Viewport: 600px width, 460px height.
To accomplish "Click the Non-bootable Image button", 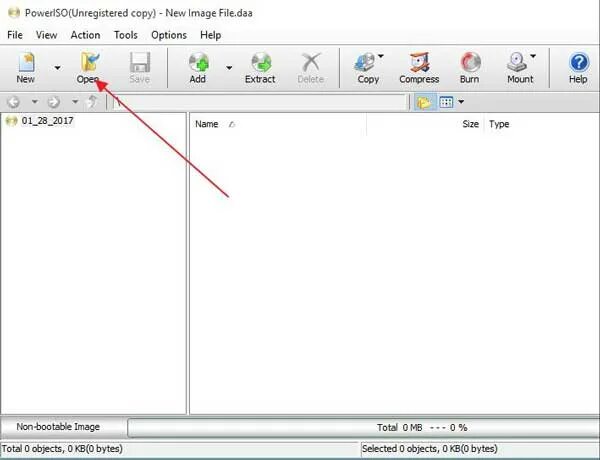I will coord(64,427).
